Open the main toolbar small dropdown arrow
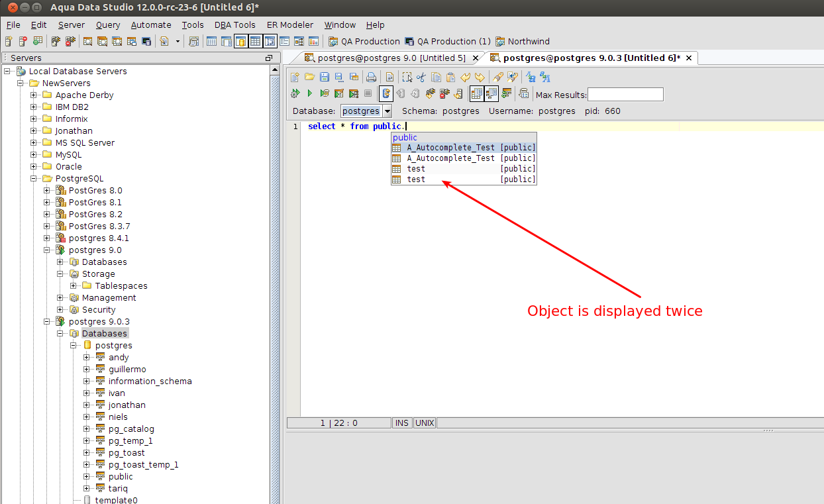This screenshot has height=504, width=824. [x=178, y=41]
